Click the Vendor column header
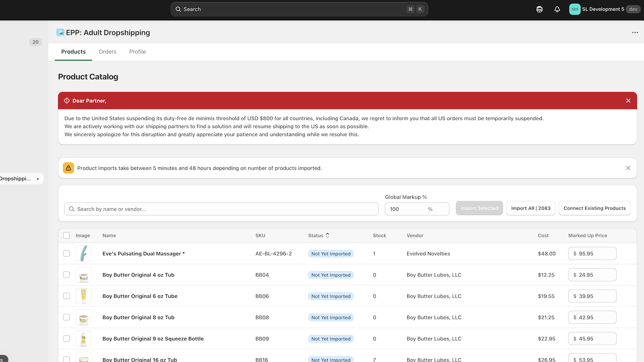 point(415,236)
